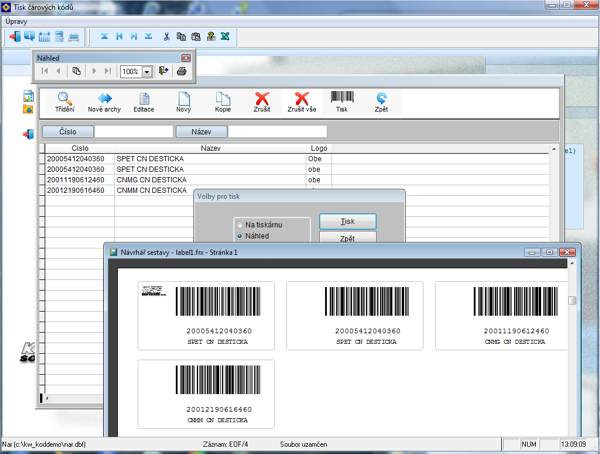
Task: Close the Náhled floating toolbar
Action: (186, 58)
